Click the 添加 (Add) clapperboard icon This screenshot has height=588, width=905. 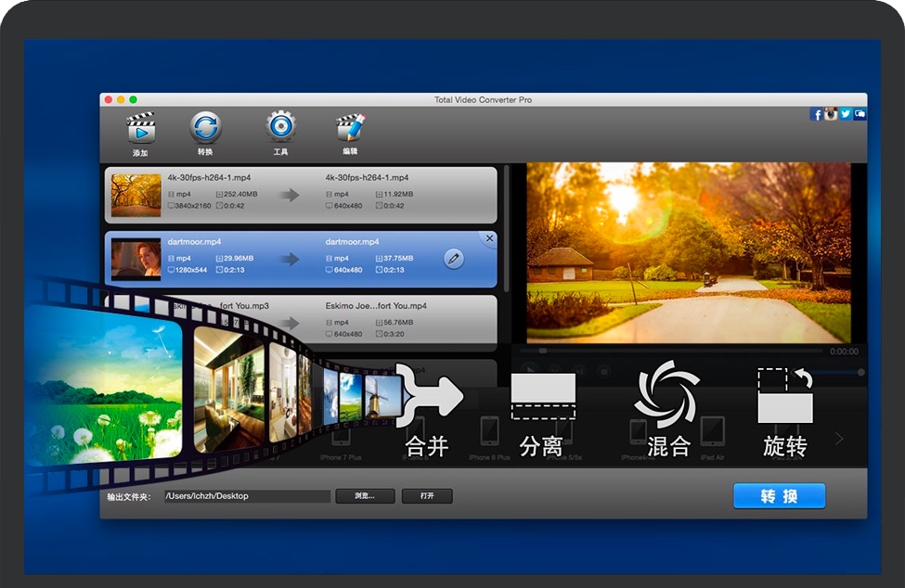(140, 128)
